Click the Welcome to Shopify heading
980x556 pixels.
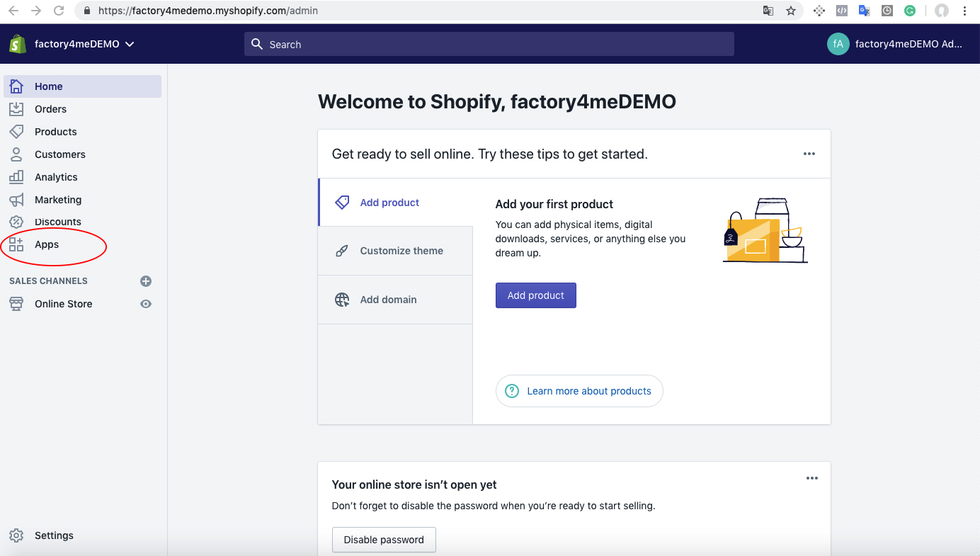497,102
